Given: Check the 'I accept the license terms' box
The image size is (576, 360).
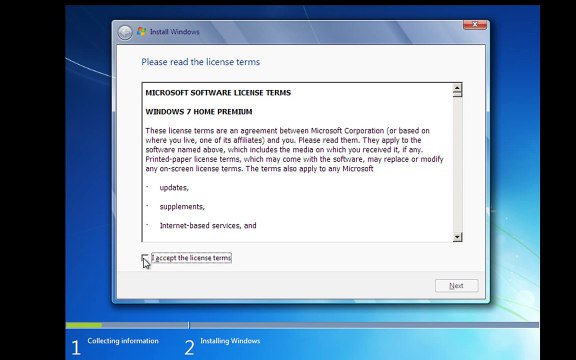Looking at the screenshot, I should pyautogui.click(x=145, y=258).
